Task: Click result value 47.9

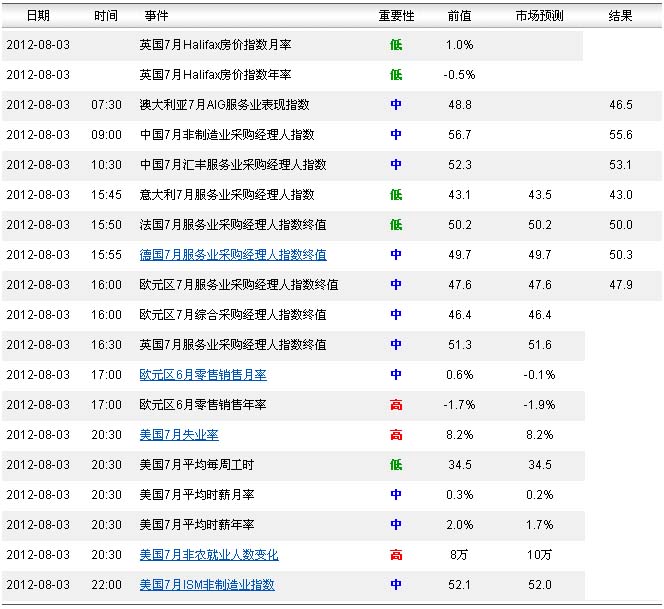Action: 621,285
